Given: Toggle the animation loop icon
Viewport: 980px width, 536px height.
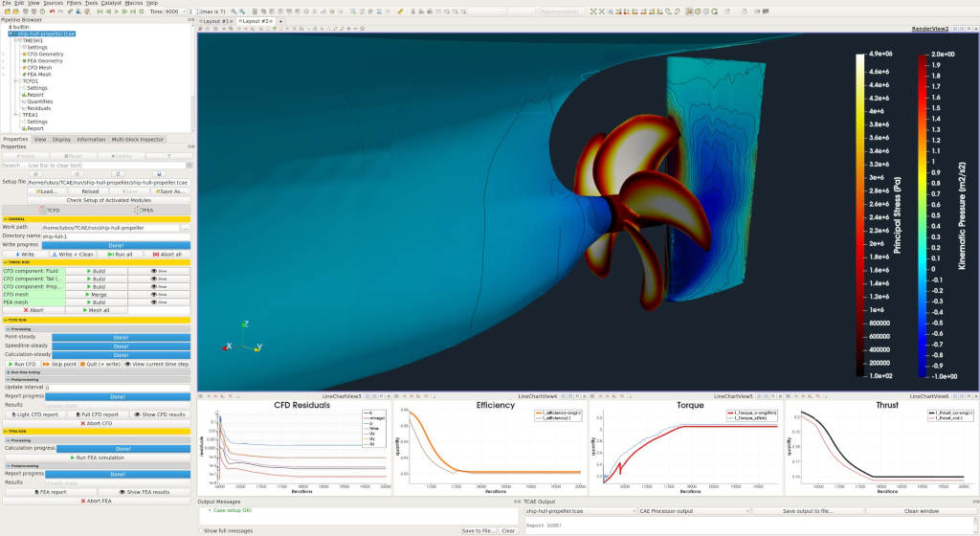Looking at the screenshot, I should click(142, 11).
